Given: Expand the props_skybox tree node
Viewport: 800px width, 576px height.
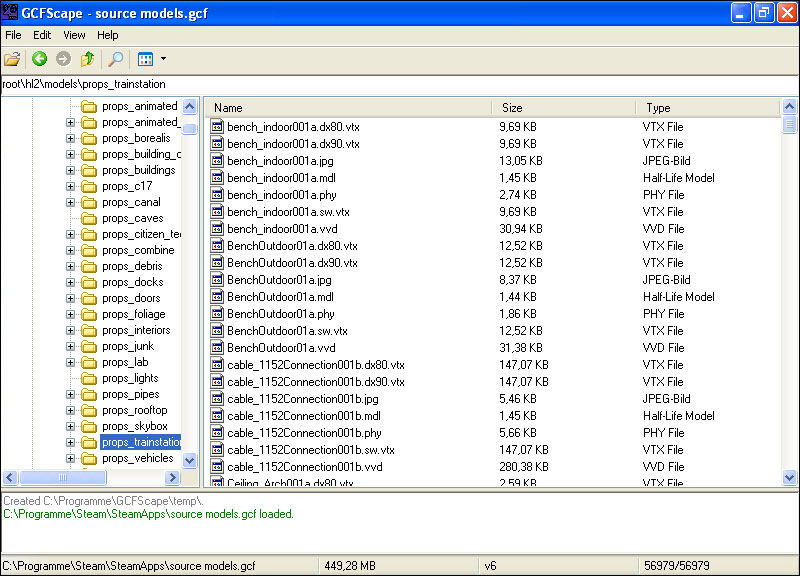Looking at the screenshot, I should click(x=70, y=427).
